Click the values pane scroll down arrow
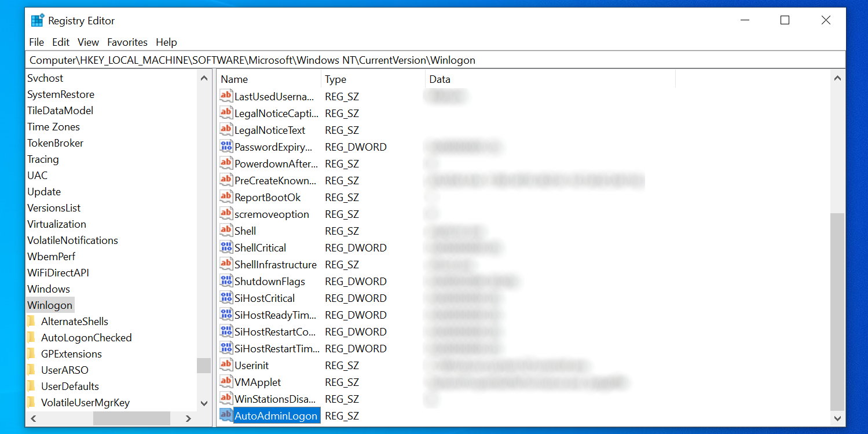This screenshot has height=434, width=868. click(x=837, y=418)
